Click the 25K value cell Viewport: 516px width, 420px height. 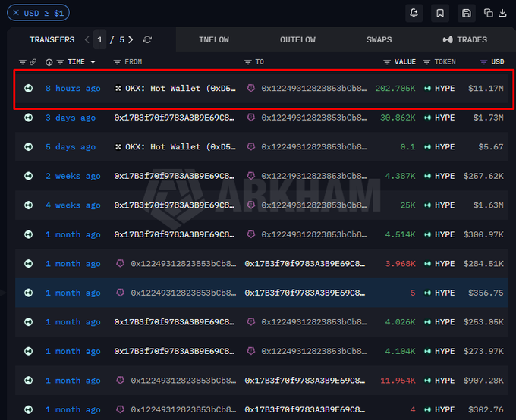(407, 205)
